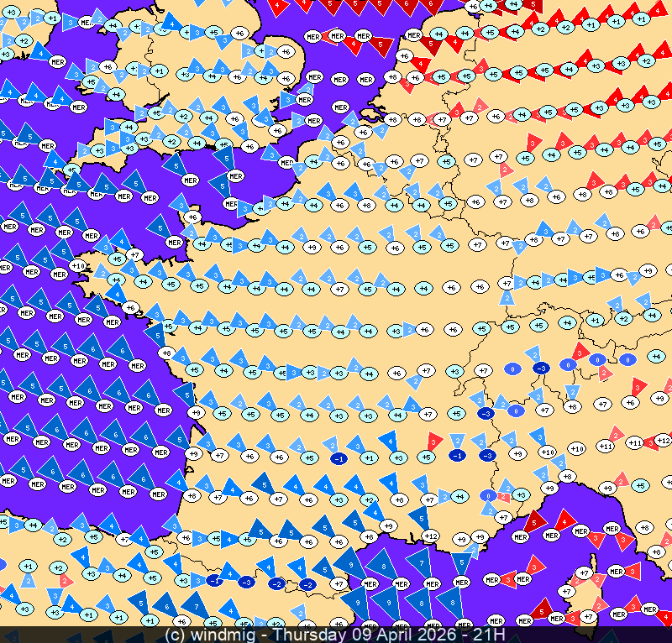Select the +2 label right of the Alpine +1
Image resolution: width=672 pixels, height=643 pixels.
pos(622,319)
